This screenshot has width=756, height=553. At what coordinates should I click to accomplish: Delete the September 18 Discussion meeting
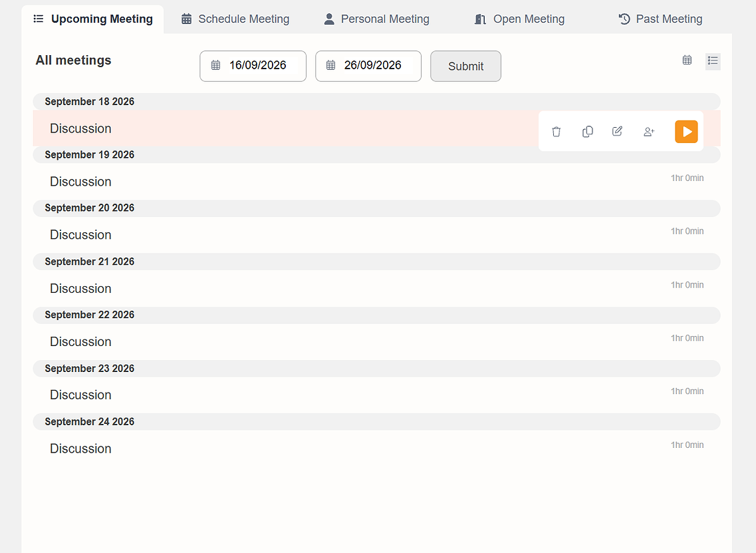(x=557, y=132)
